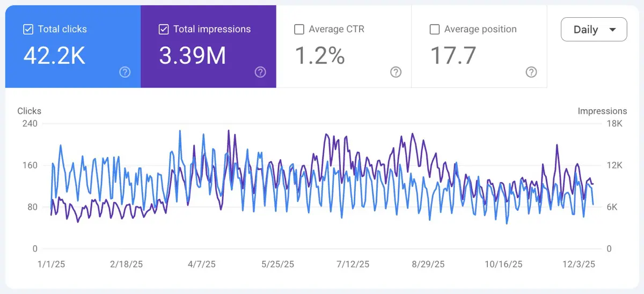Click the 17.7 position value

point(453,55)
